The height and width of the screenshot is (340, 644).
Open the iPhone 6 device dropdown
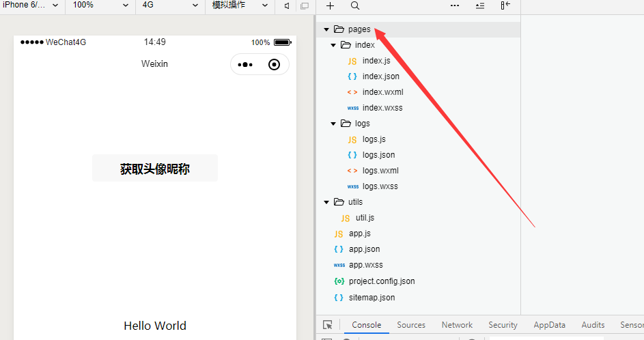click(x=31, y=5)
